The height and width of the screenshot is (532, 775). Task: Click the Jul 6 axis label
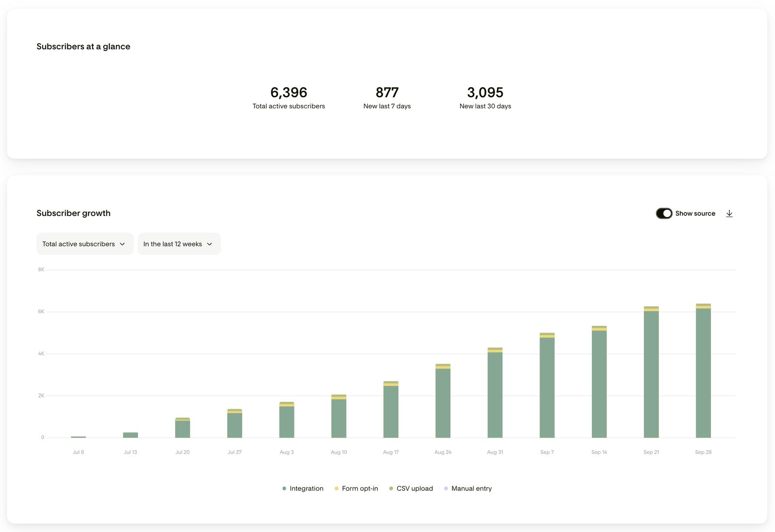coord(78,452)
